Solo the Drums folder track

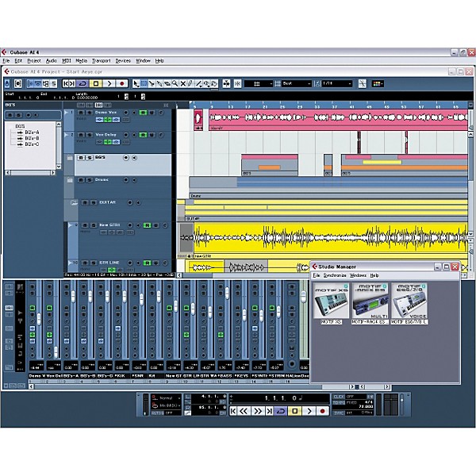pos(89,180)
